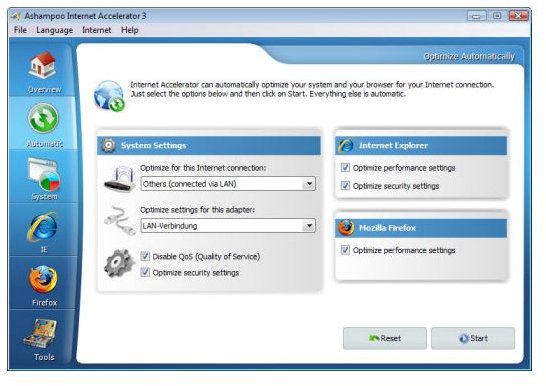Click the Ashampoo app icon in title bar
The image size is (546, 386).
(16, 16)
